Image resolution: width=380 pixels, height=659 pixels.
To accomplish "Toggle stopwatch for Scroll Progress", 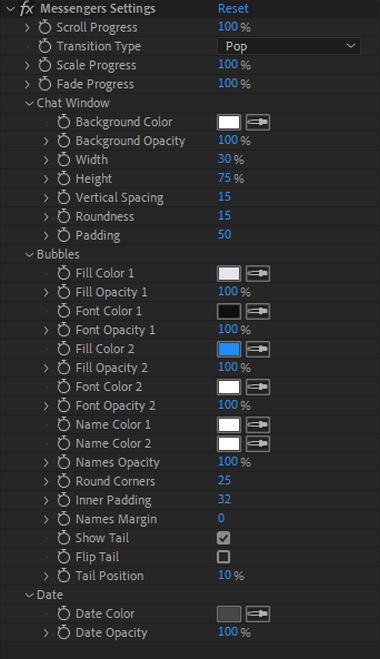I will [45, 28].
